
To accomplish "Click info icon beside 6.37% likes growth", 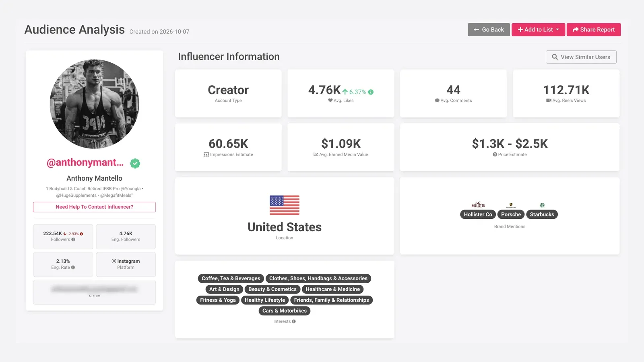I will tap(371, 92).
